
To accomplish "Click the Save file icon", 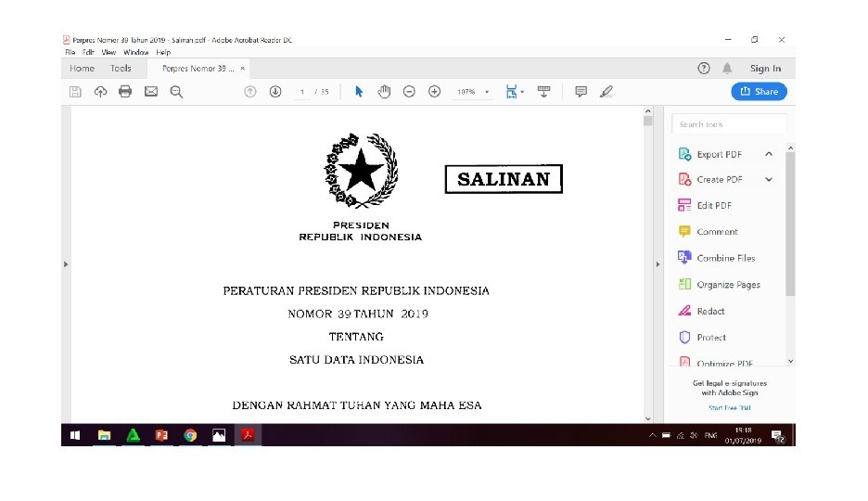I will tap(75, 92).
